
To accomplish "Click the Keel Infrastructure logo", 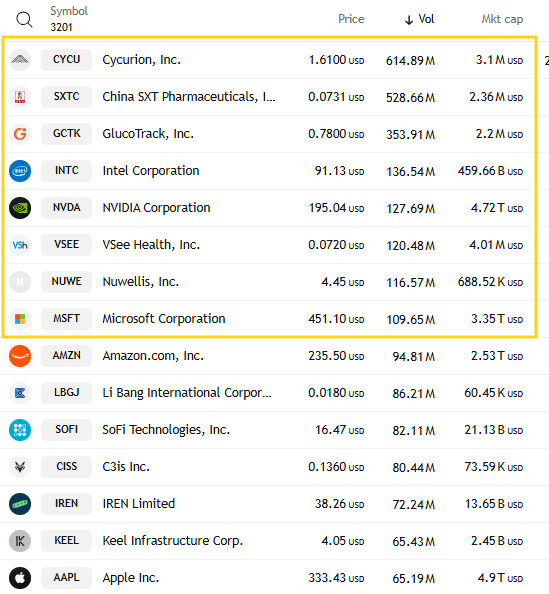I will coord(20,541).
